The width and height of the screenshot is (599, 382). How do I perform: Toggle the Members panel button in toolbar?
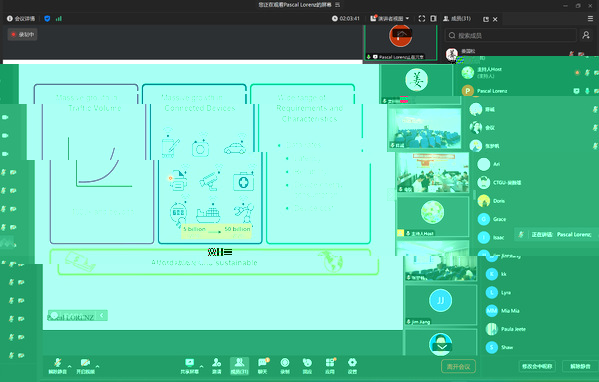(x=240, y=366)
